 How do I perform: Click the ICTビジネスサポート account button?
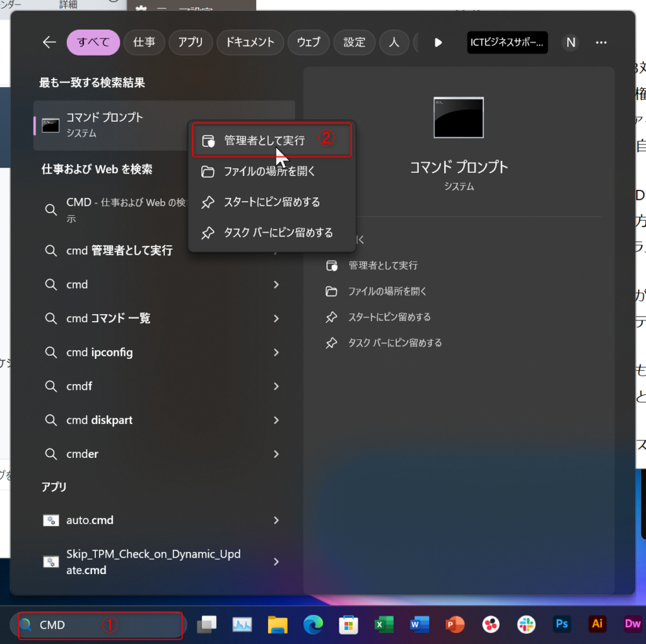click(507, 42)
